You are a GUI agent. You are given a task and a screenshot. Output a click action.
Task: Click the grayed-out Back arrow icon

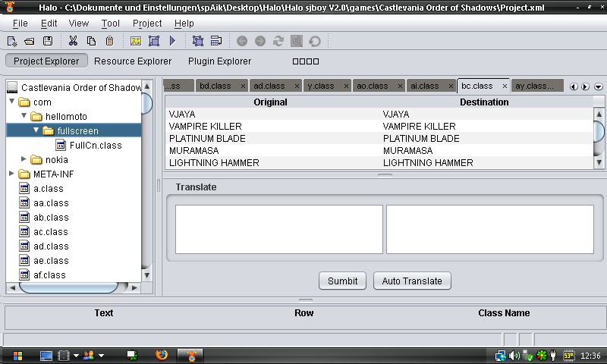click(x=242, y=41)
